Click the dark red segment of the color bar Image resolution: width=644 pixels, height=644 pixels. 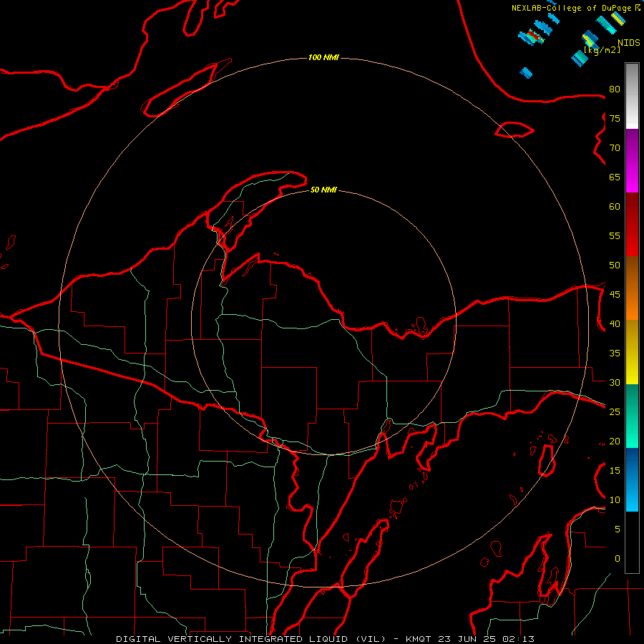[x=632, y=224]
